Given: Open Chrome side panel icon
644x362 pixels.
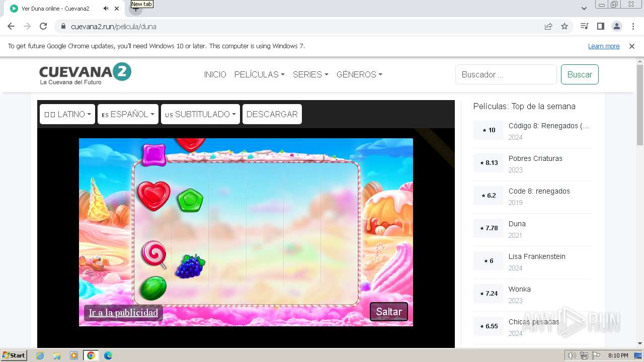Looking at the screenshot, I should (600, 26).
